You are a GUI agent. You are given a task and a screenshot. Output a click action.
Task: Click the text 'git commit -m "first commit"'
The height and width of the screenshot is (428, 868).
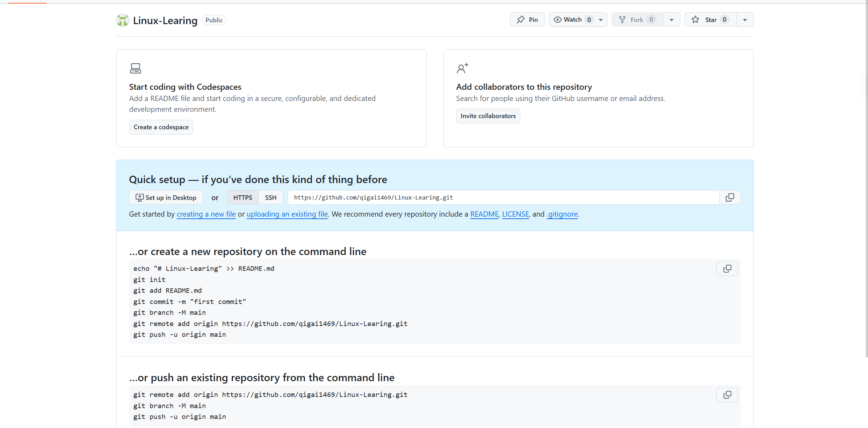pos(190,302)
